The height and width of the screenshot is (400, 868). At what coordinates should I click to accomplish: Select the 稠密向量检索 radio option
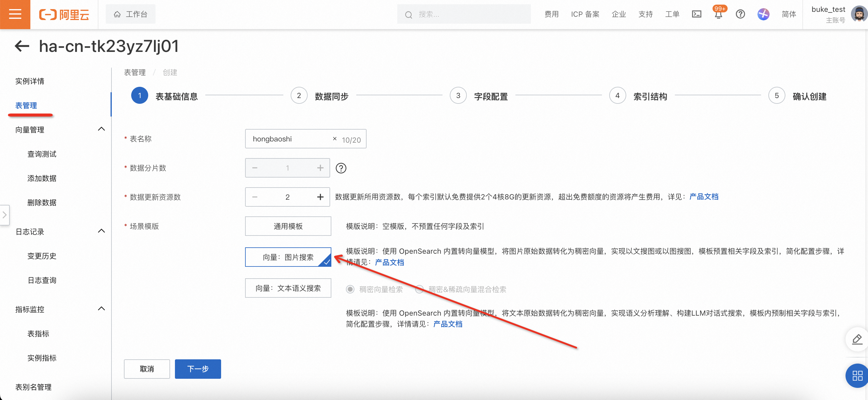pos(350,289)
